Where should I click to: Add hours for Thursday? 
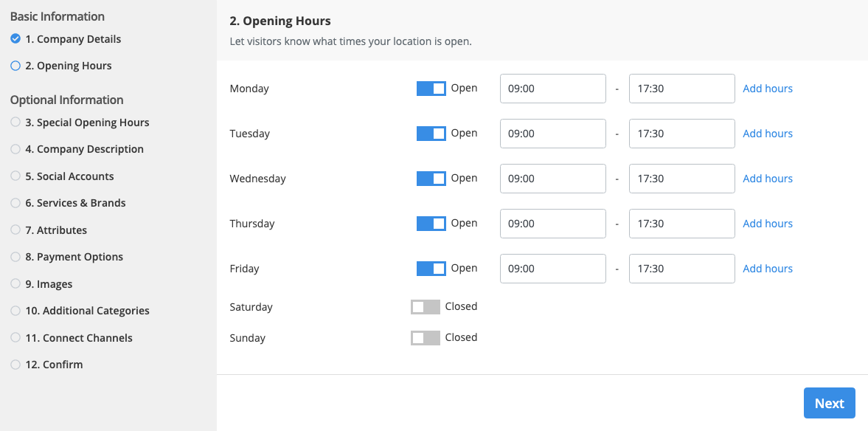pyautogui.click(x=767, y=224)
